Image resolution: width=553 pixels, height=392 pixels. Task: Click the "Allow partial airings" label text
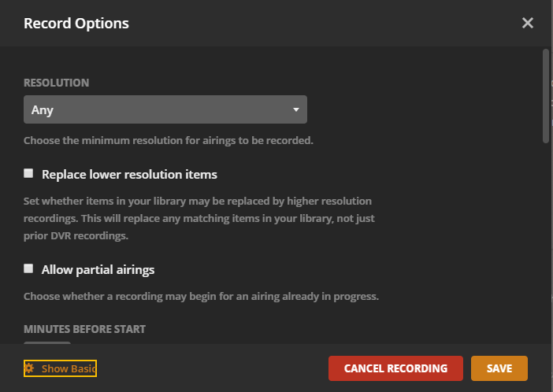[98, 269]
